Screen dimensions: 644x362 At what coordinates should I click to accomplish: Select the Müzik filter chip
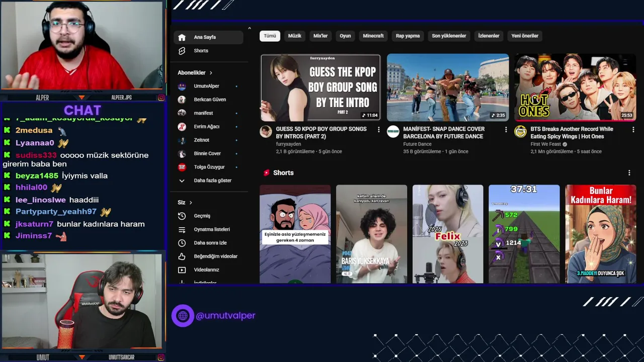point(295,36)
